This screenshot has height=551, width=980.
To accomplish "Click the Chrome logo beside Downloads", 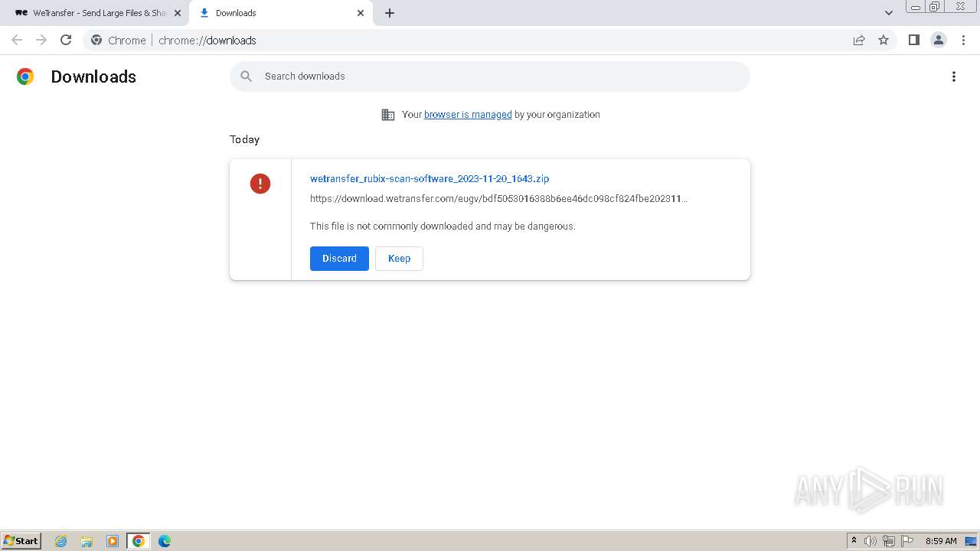I will 25,77.
